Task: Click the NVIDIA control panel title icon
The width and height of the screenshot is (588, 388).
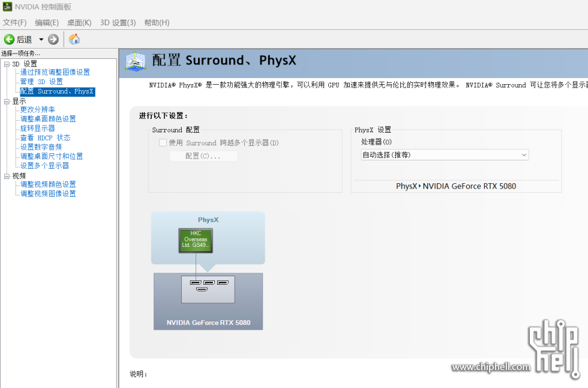Action: [x=7, y=7]
